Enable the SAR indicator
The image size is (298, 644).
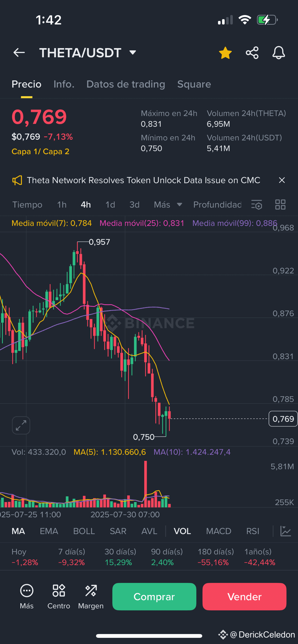(118, 531)
